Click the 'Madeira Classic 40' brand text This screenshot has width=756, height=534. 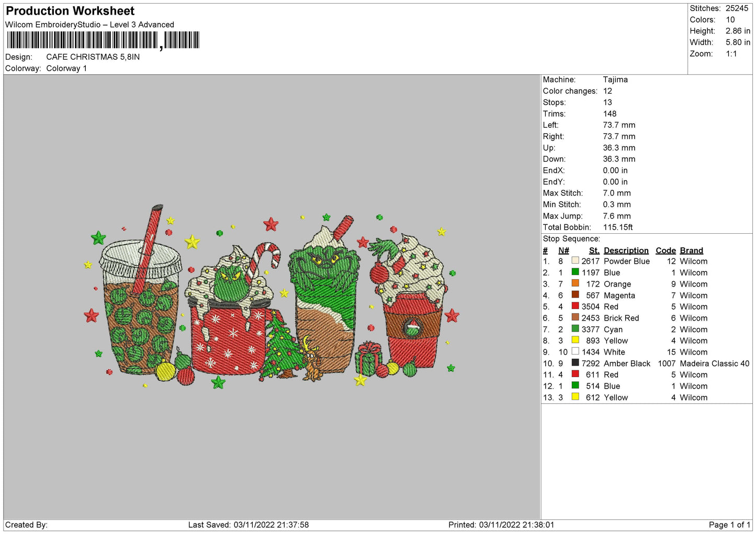(715, 363)
